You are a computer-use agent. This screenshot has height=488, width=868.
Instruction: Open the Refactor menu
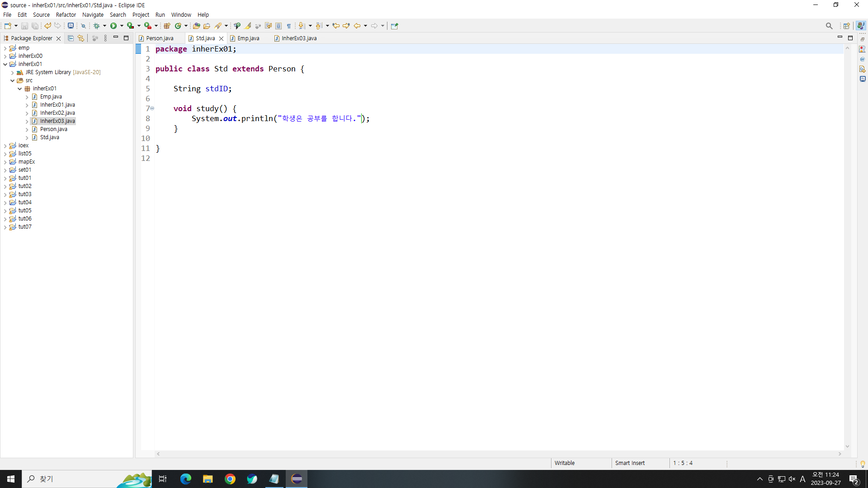[66, 14]
